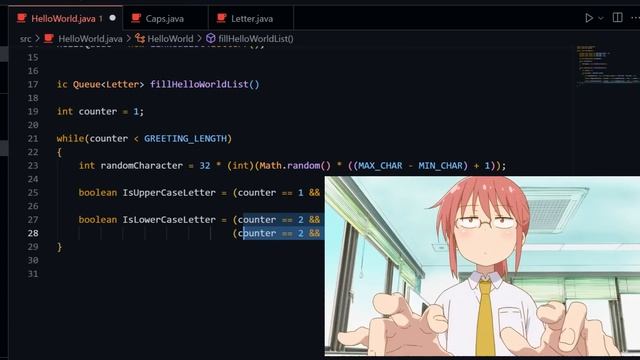Select the src breadcrumb
The height and width of the screenshot is (360, 640).
[25, 39]
